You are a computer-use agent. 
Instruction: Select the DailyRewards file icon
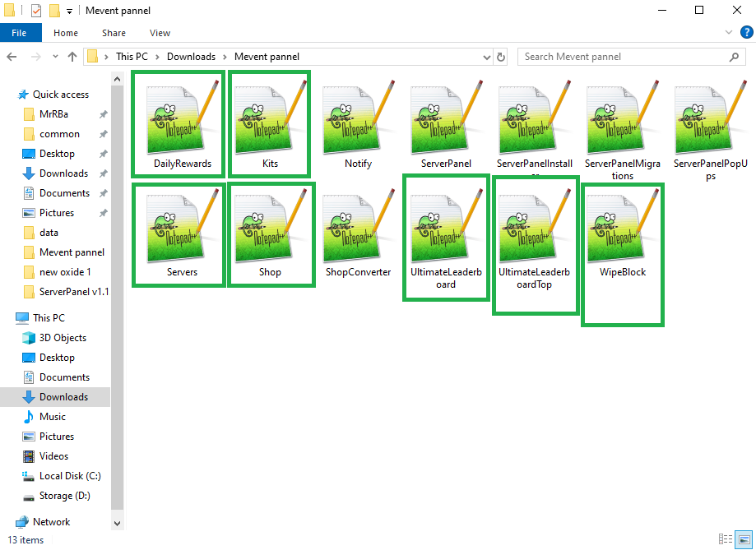[x=183, y=118]
